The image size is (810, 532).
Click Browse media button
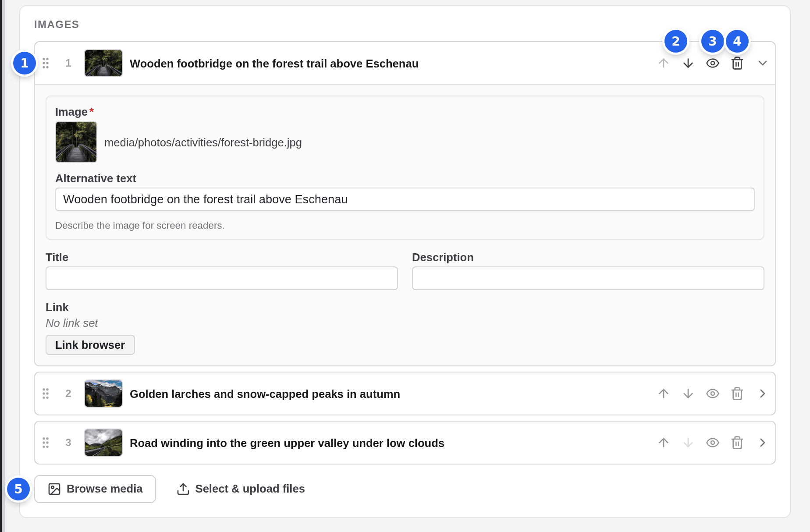(x=95, y=489)
